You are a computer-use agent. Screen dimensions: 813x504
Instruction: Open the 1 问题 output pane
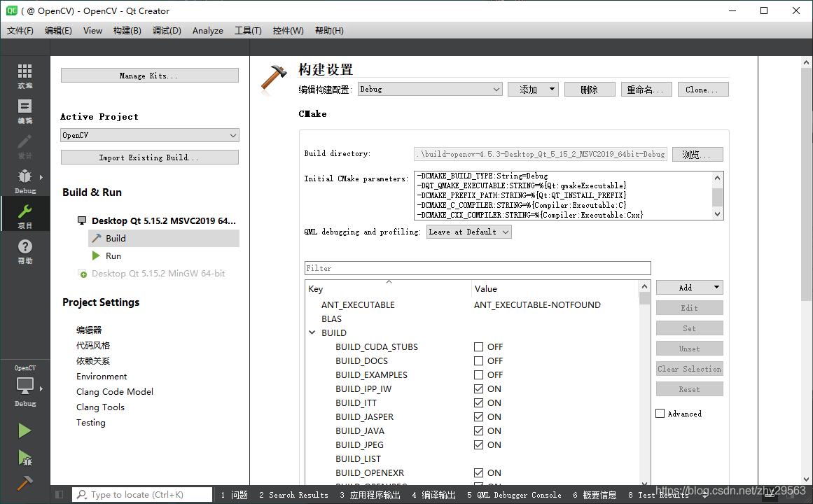coord(235,495)
